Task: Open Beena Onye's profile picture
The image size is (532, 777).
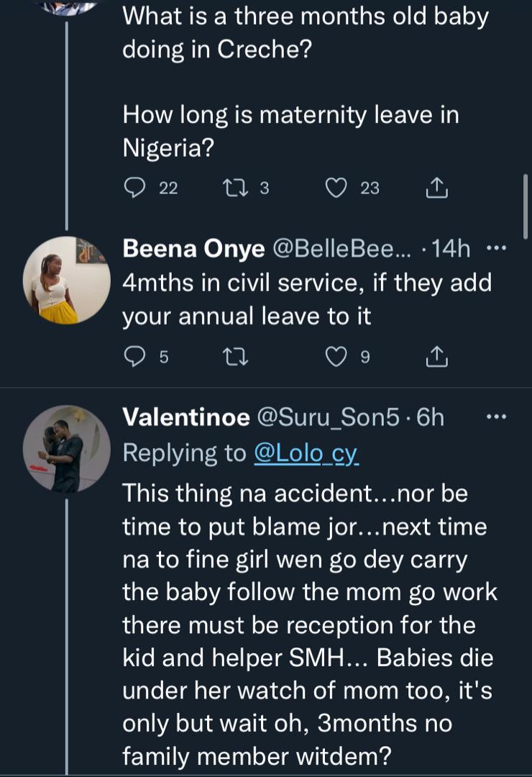Action: (66, 279)
